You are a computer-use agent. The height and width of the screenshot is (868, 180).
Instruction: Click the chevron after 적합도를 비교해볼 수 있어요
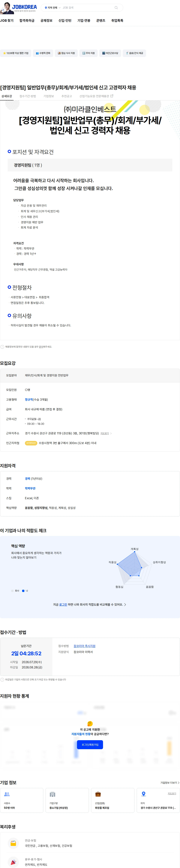coord(125,605)
